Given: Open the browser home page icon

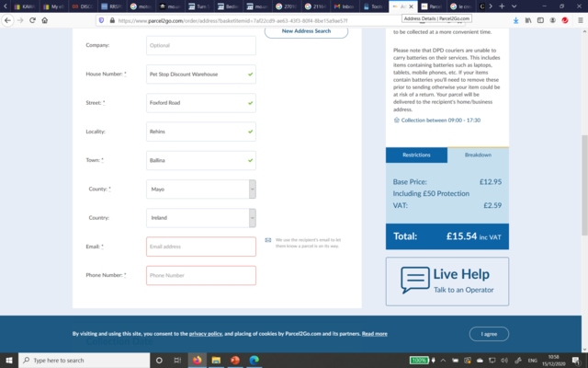Looking at the screenshot, I should (45, 20).
